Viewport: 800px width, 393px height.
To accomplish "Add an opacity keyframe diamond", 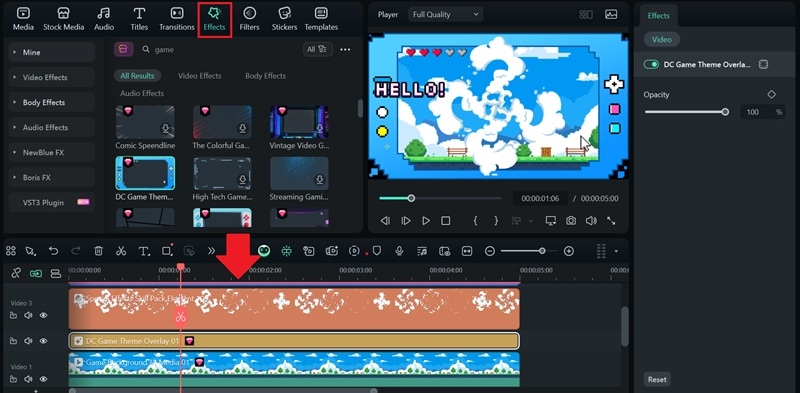I will tap(771, 94).
